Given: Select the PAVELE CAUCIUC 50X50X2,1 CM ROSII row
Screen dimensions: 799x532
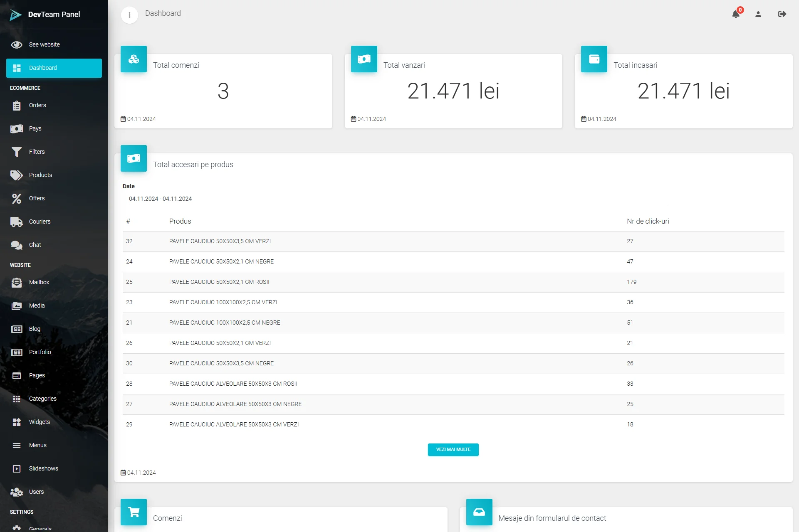Looking at the screenshot, I should point(219,282).
